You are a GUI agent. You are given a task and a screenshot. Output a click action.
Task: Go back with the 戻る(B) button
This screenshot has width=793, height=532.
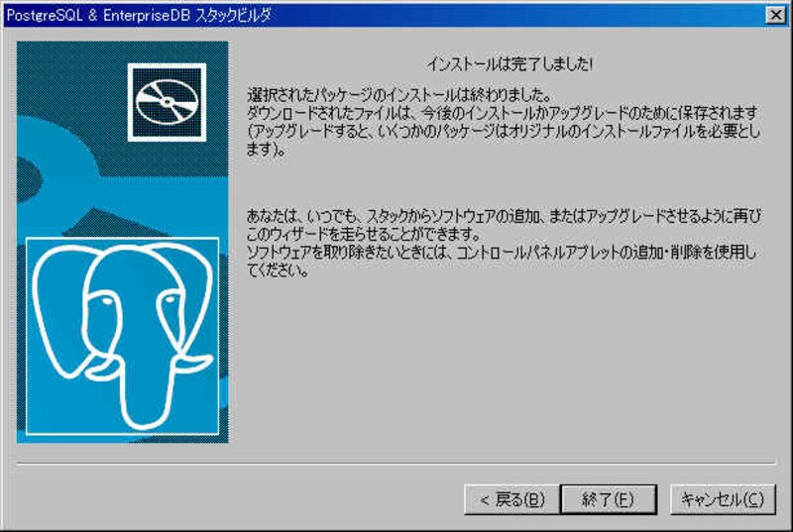point(511,499)
